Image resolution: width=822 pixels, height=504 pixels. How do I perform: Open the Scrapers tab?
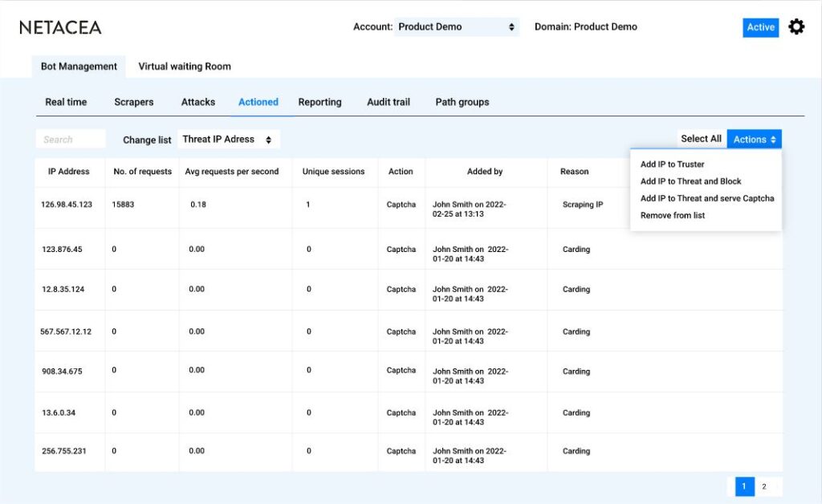click(133, 102)
